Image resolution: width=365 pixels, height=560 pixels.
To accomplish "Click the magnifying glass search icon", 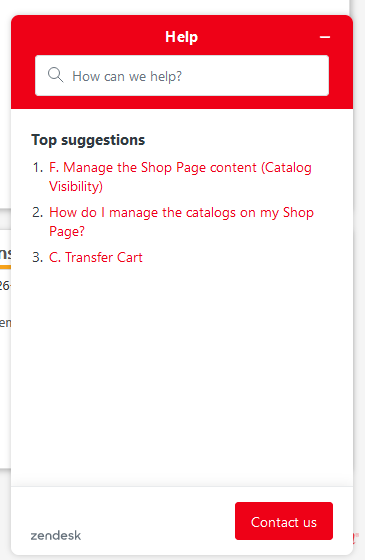I will 55,75.
